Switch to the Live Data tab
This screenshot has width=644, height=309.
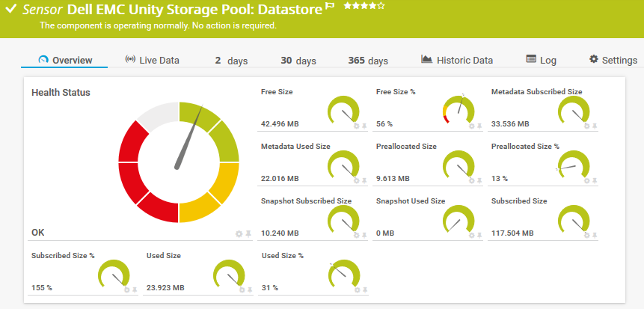tap(152, 61)
